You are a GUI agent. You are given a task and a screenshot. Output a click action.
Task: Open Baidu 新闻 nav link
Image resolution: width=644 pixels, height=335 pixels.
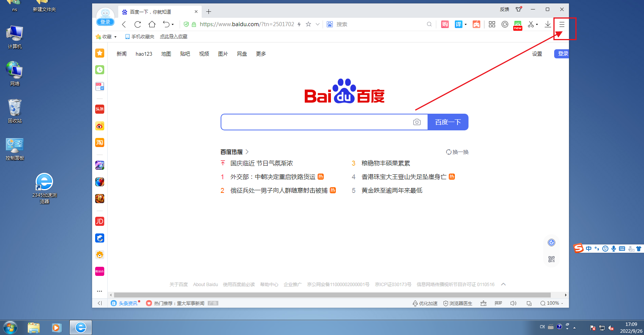122,54
